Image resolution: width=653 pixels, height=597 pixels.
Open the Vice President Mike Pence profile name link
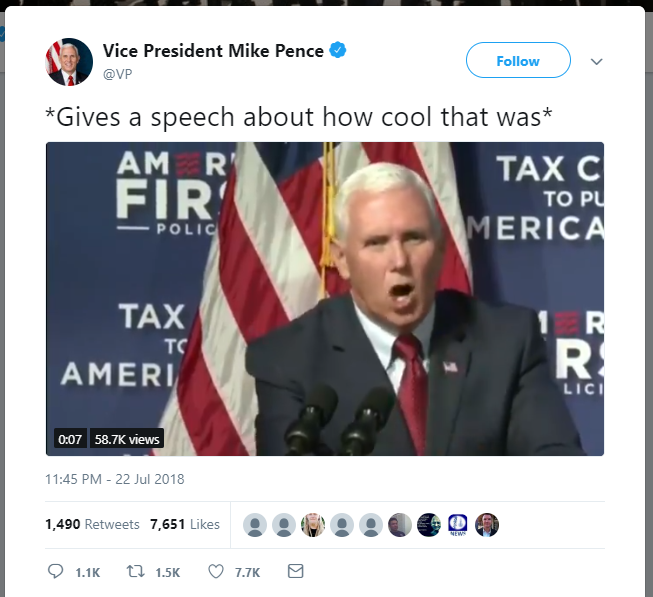pyautogui.click(x=213, y=51)
